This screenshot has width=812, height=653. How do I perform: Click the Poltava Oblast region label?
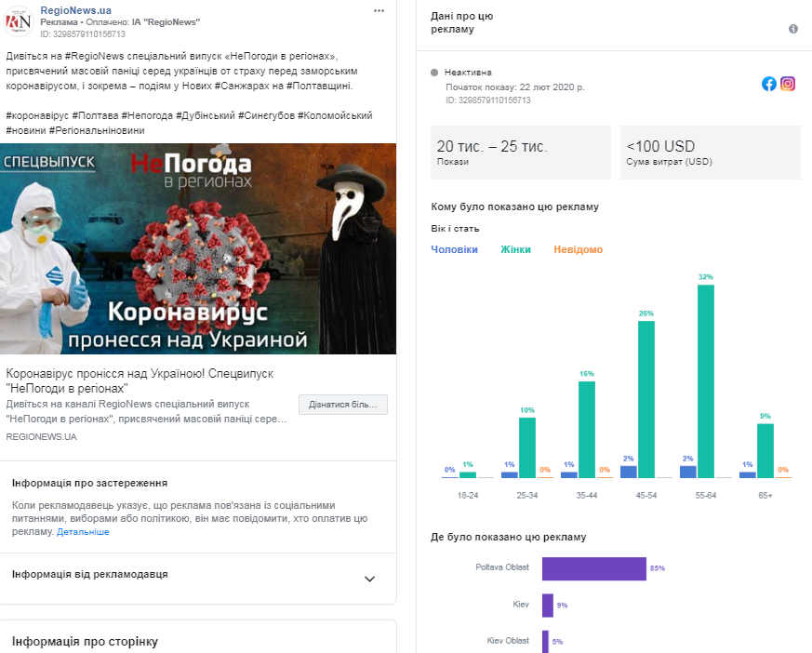(x=502, y=567)
